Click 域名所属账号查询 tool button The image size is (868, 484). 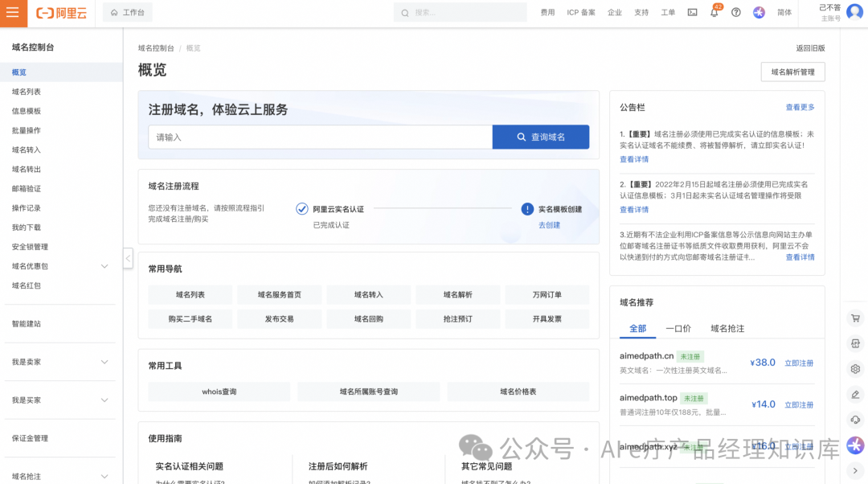click(369, 392)
